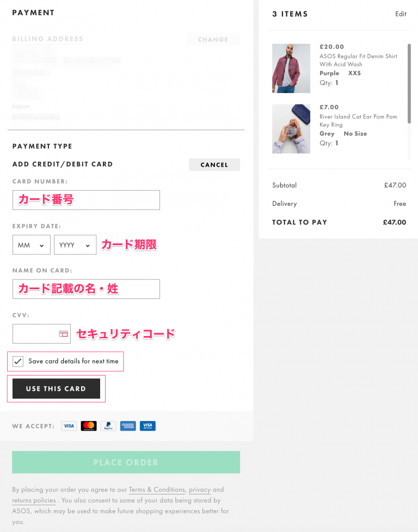This screenshot has width=418, height=532.
Task: Click inside the CARD NUMBER input field
Action: (86, 200)
